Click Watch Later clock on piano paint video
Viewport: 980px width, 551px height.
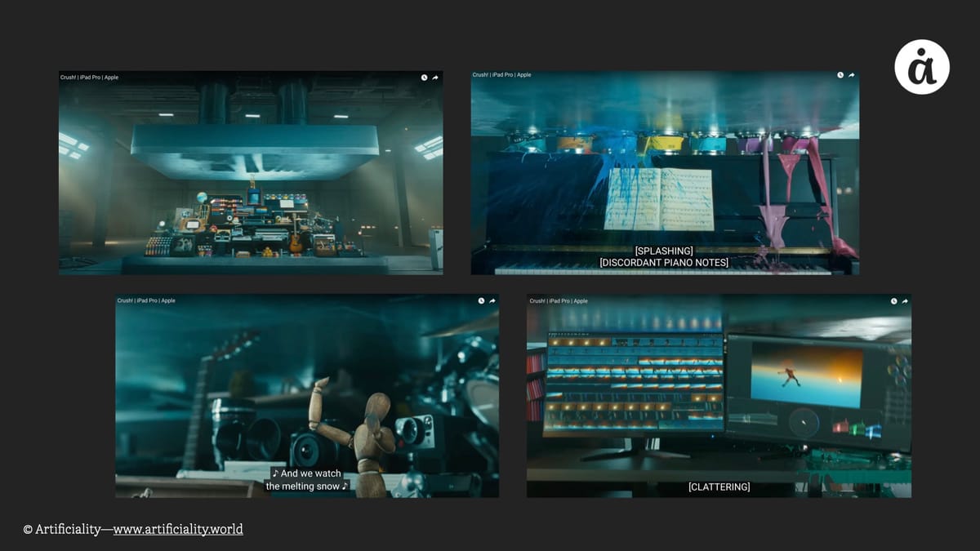coord(840,75)
